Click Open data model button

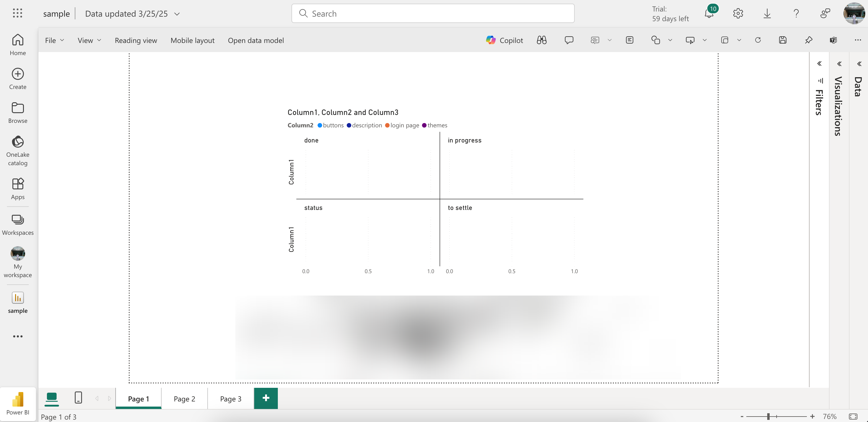click(x=256, y=41)
